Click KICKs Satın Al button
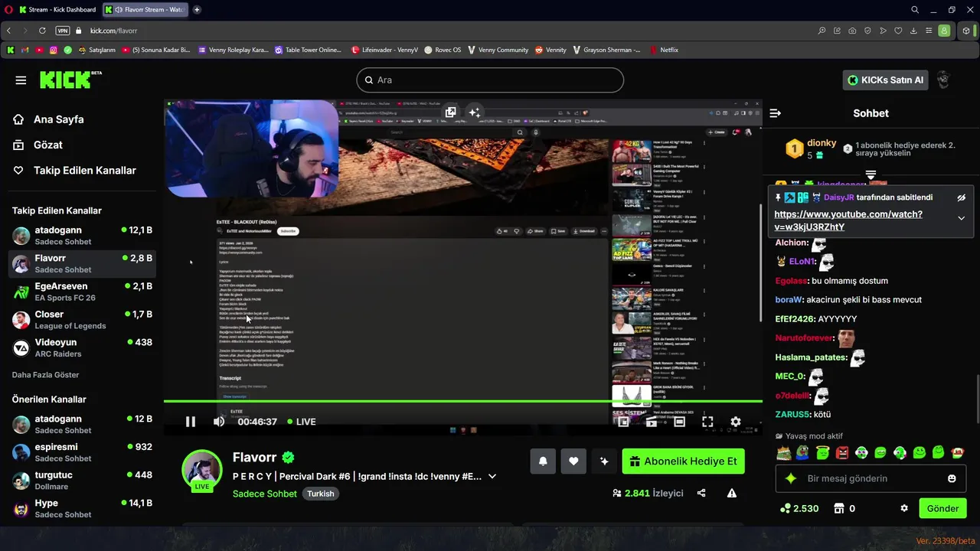The height and width of the screenshot is (551, 980). 886,80
